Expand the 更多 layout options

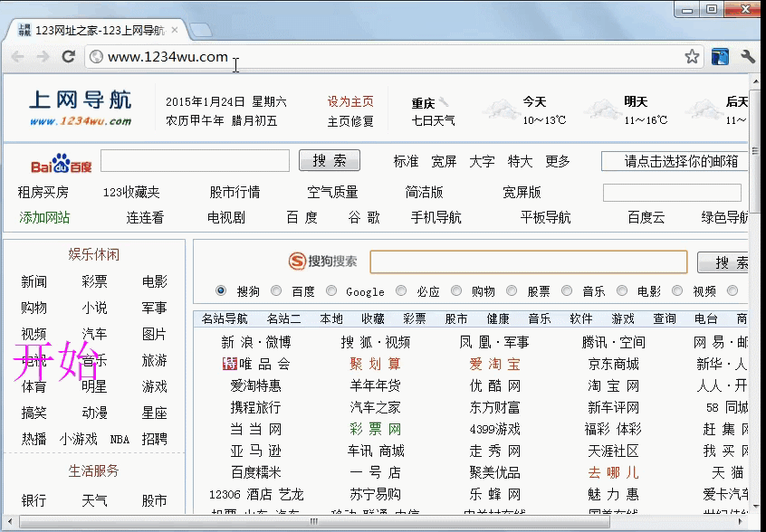[x=558, y=162]
